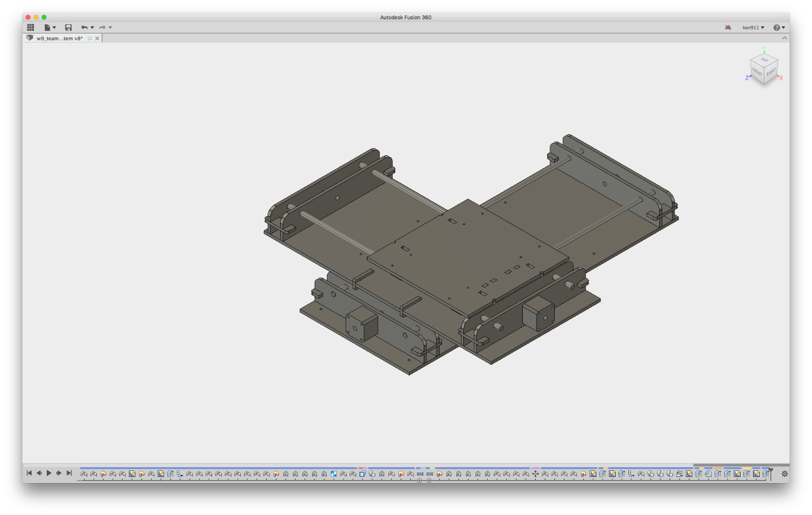The height and width of the screenshot is (515, 812).
Task: Collapse the toolbar with the chevron at right
Action: tap(785, 38)
